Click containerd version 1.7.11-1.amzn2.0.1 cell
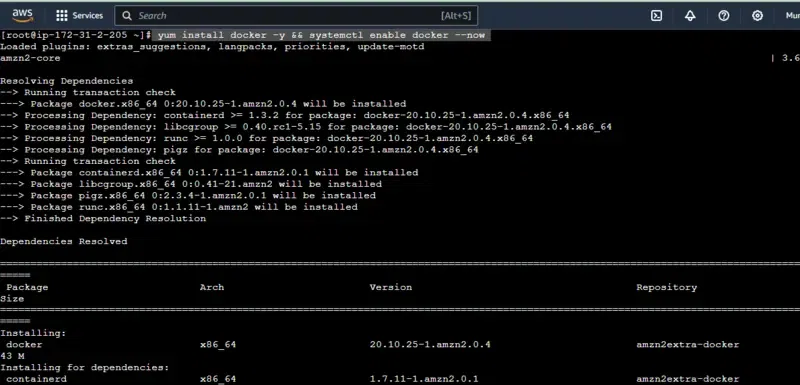Image resolution: width=800 pixels, height=385 pixels. (424, 379)
